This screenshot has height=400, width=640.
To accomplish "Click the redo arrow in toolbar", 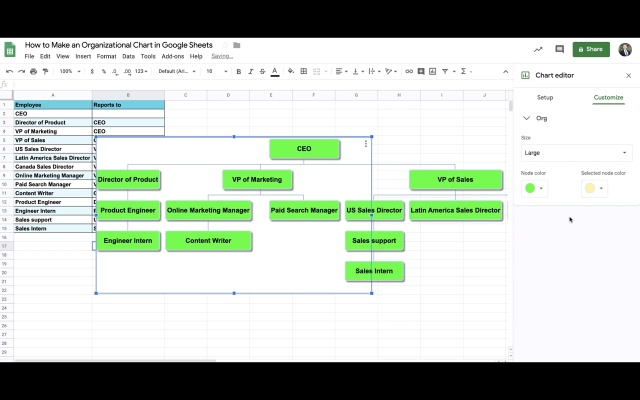I will [x=21, y=71].
